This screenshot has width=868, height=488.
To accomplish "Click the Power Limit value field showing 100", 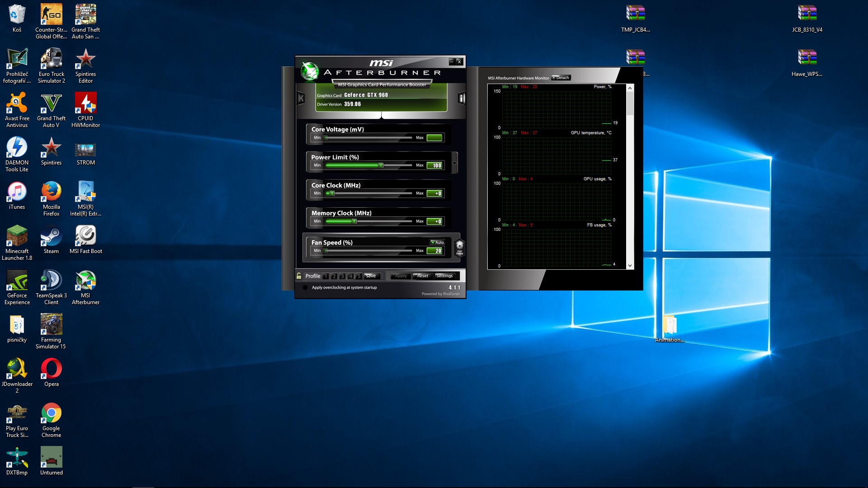I will [434, 165].
